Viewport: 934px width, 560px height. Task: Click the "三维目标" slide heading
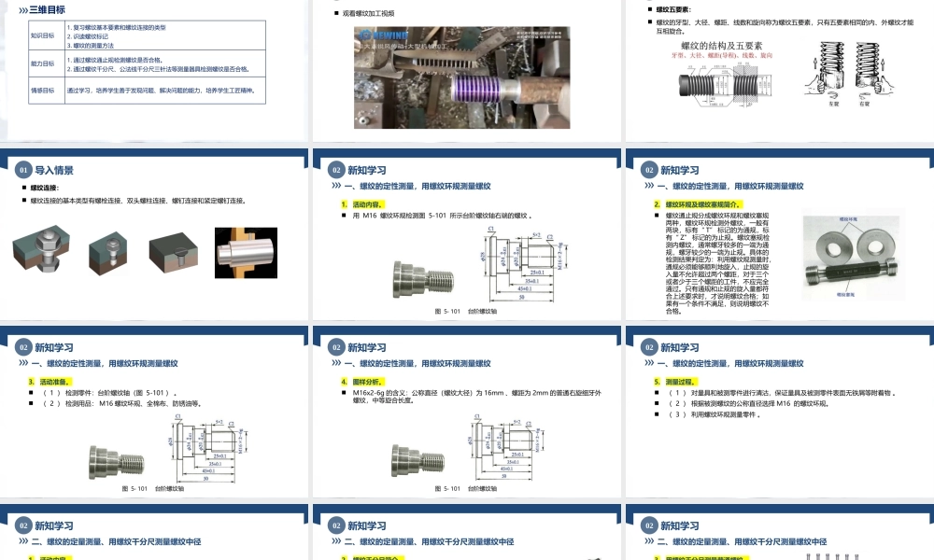click(x=47, y=9)
